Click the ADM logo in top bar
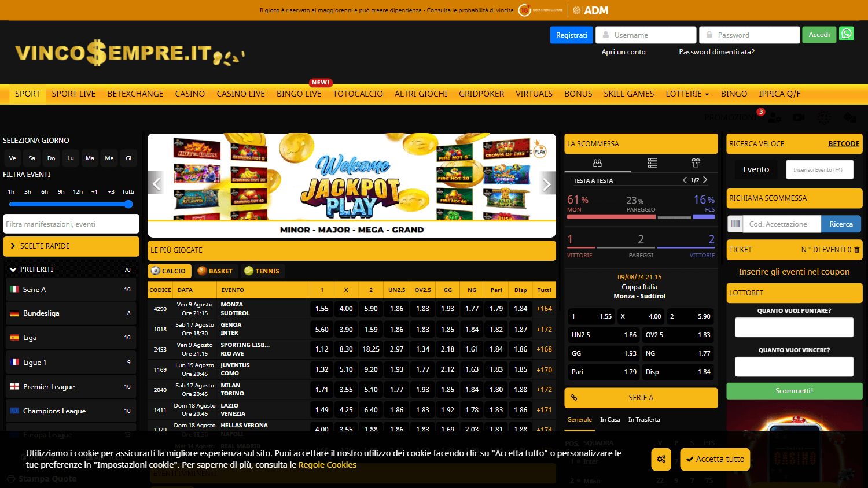868x488 pixels. tap(591, 10)
